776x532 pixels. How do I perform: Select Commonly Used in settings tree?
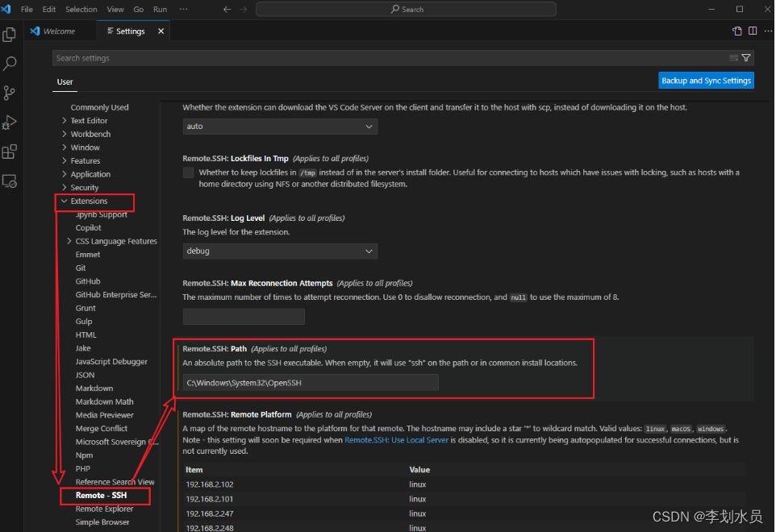[x=99, y=107]
